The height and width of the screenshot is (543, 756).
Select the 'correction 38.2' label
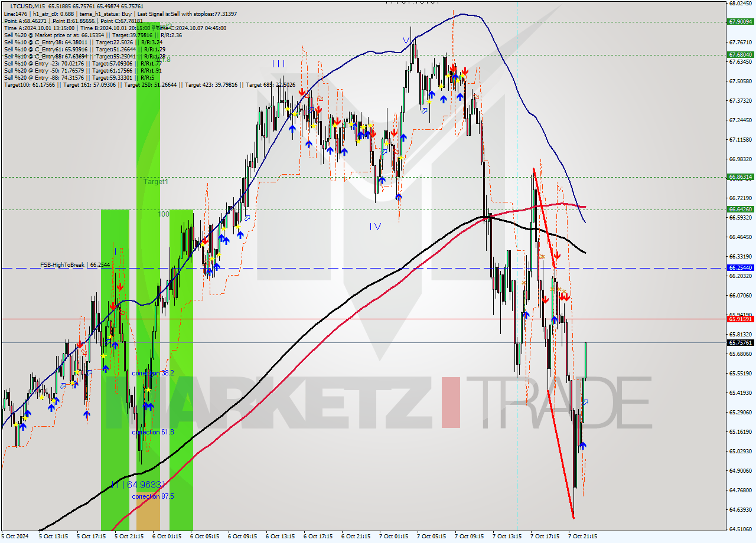[x=152, y=374]
